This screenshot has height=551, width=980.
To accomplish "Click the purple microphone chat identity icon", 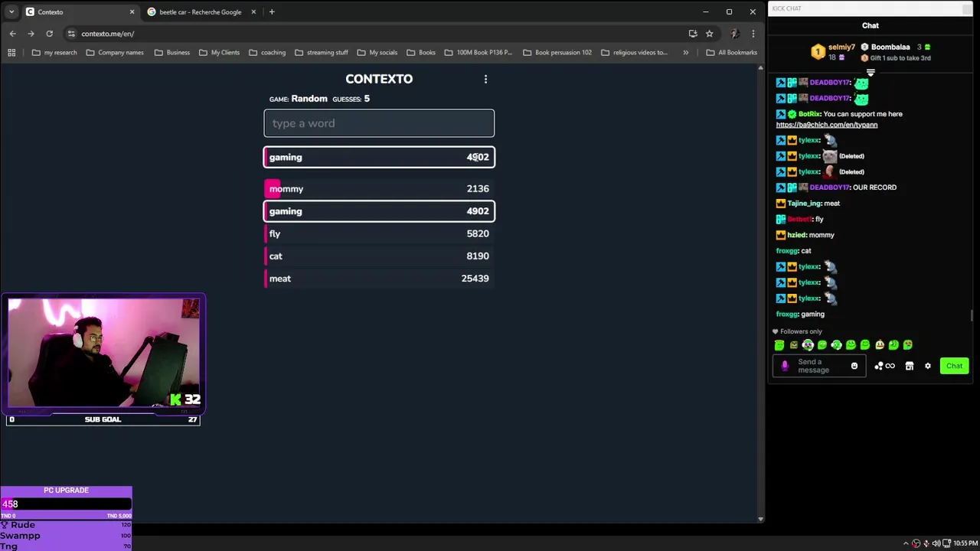I will (785, 366).
